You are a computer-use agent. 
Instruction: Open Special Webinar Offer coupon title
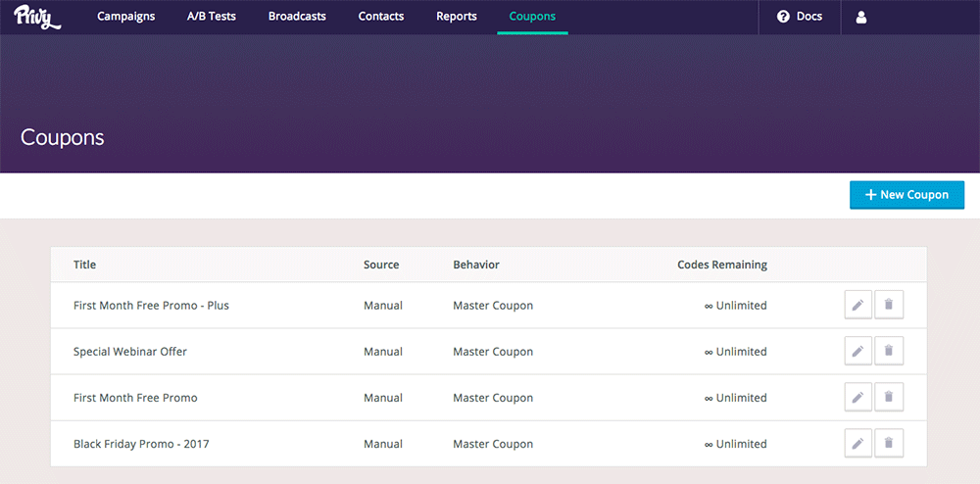pos(130,352)
